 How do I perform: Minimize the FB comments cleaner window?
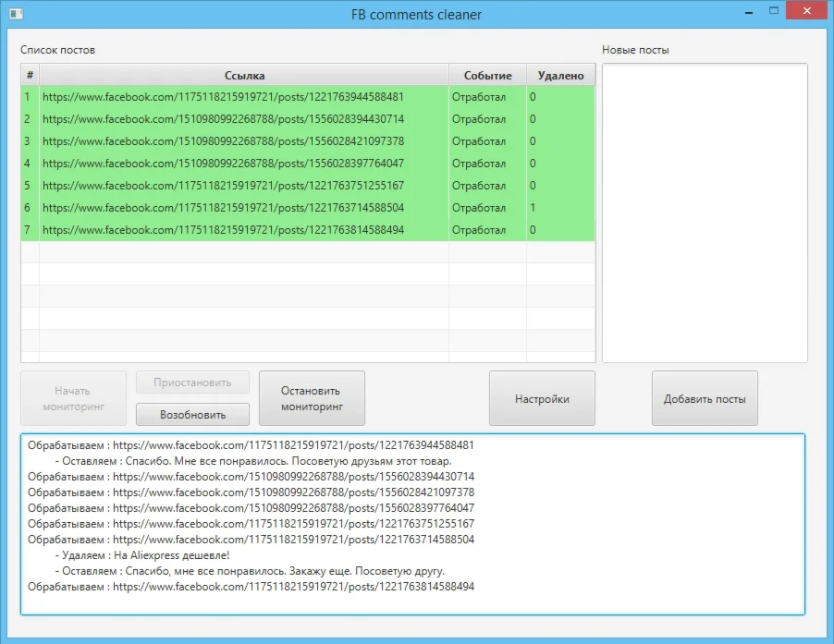pos(749,11)
